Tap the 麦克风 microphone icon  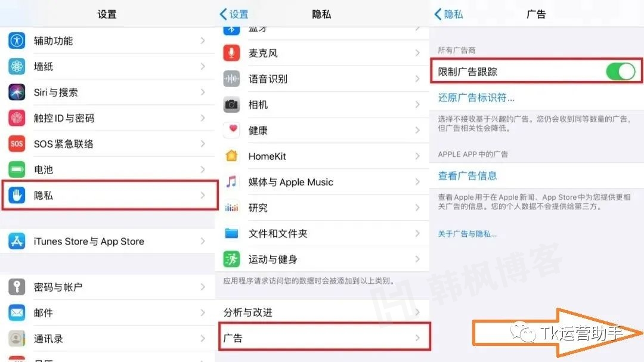click(x=232, y=52)
